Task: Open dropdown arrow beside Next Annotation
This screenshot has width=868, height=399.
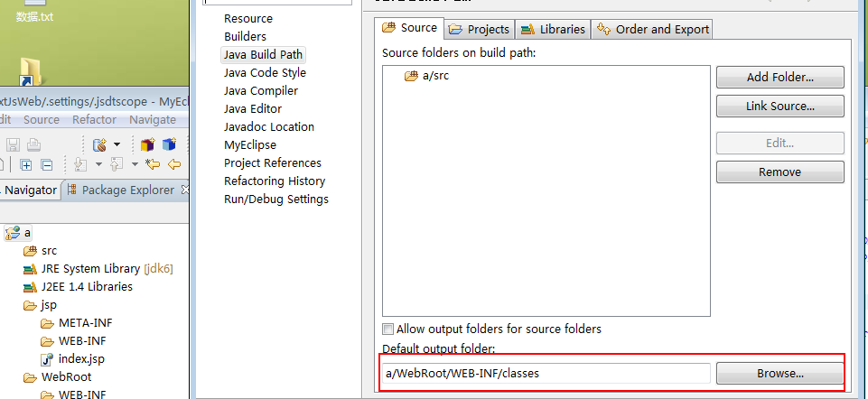Action: (x=98, y=164)
